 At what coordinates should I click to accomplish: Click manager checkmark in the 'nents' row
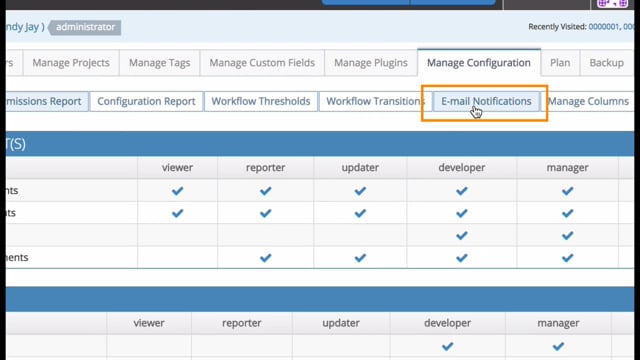567,258
